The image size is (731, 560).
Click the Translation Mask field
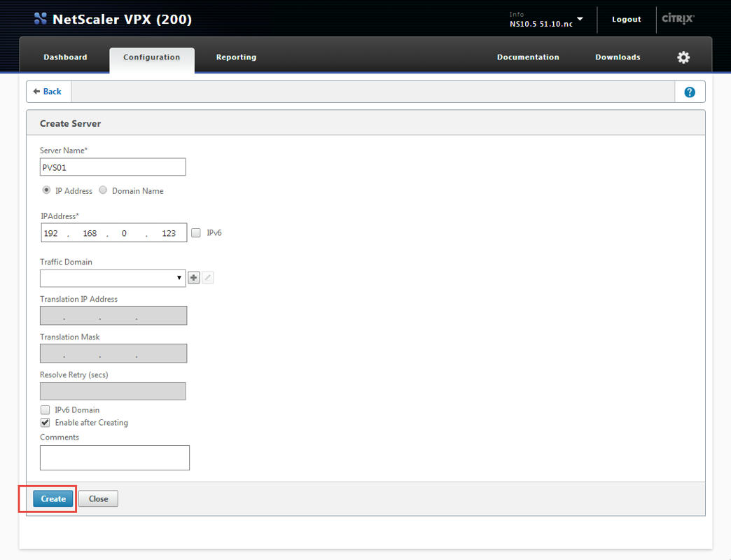(113, 353)
